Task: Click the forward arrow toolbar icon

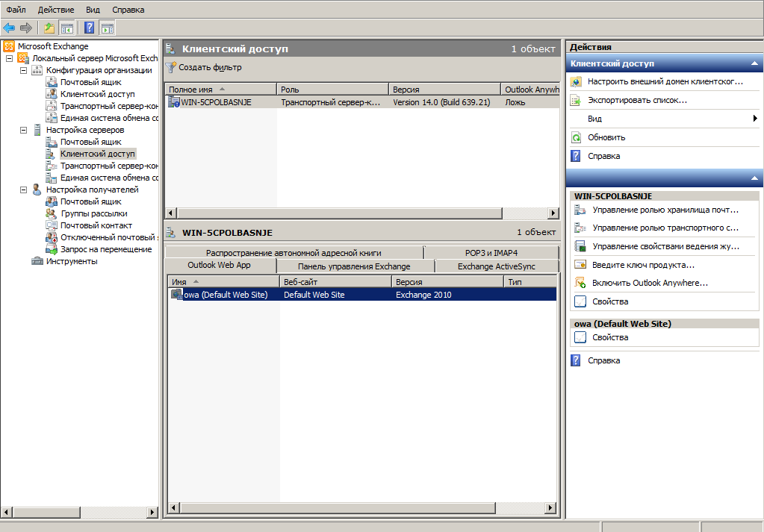Action: [x=26, y=28]
